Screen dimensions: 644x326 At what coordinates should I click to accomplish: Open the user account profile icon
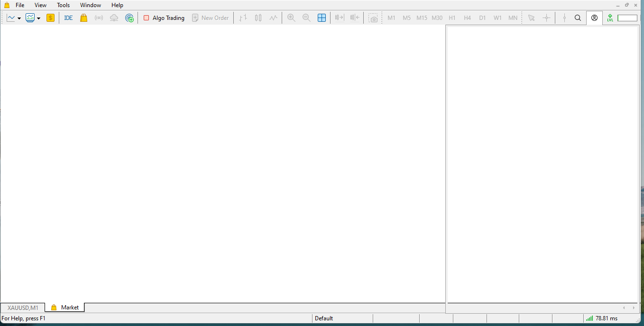594,18
